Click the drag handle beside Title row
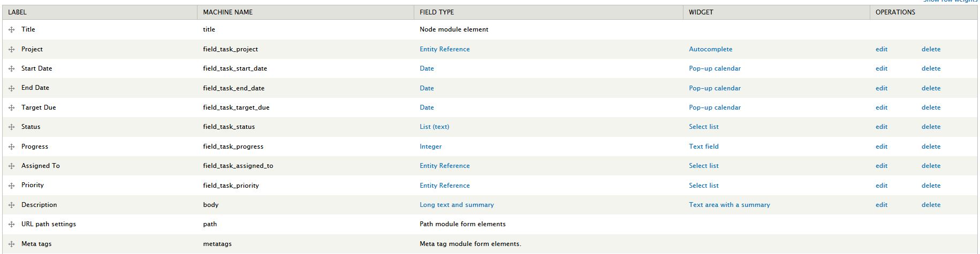The image size is (980, 254). click(12, 30)
